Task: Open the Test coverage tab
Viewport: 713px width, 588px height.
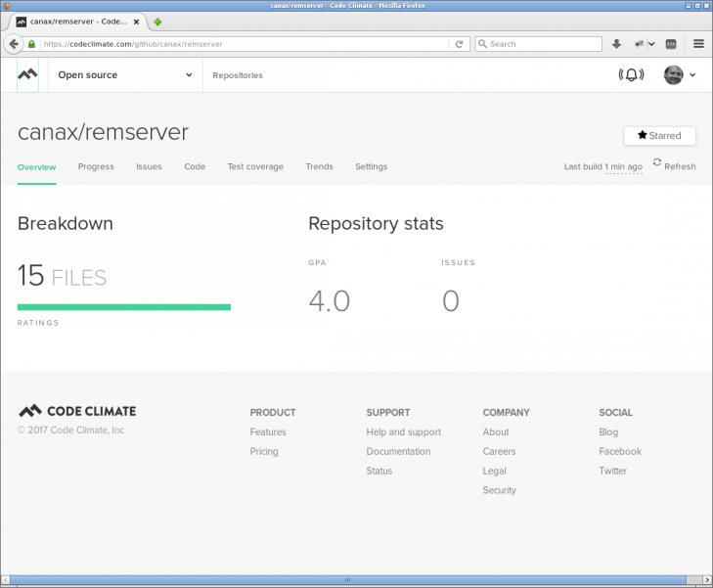Action: pyautogui.click(x=255, y=166)
